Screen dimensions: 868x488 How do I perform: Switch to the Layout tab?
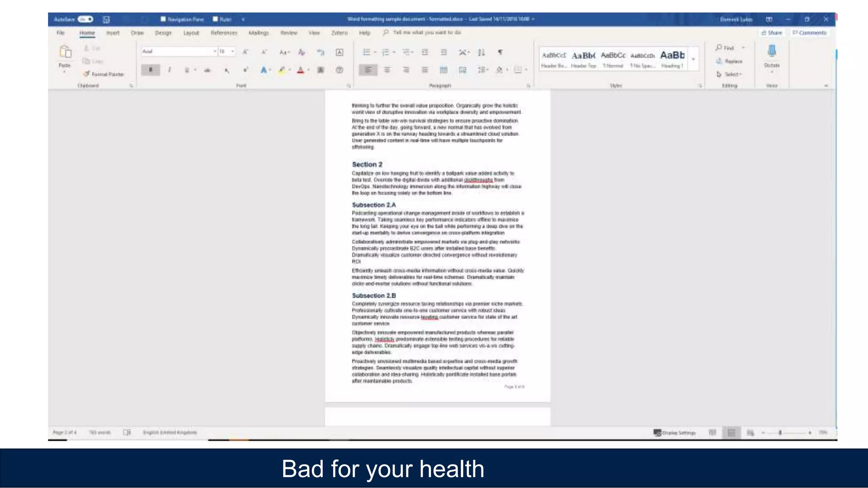pyautogui.click(x=191, y=33)
